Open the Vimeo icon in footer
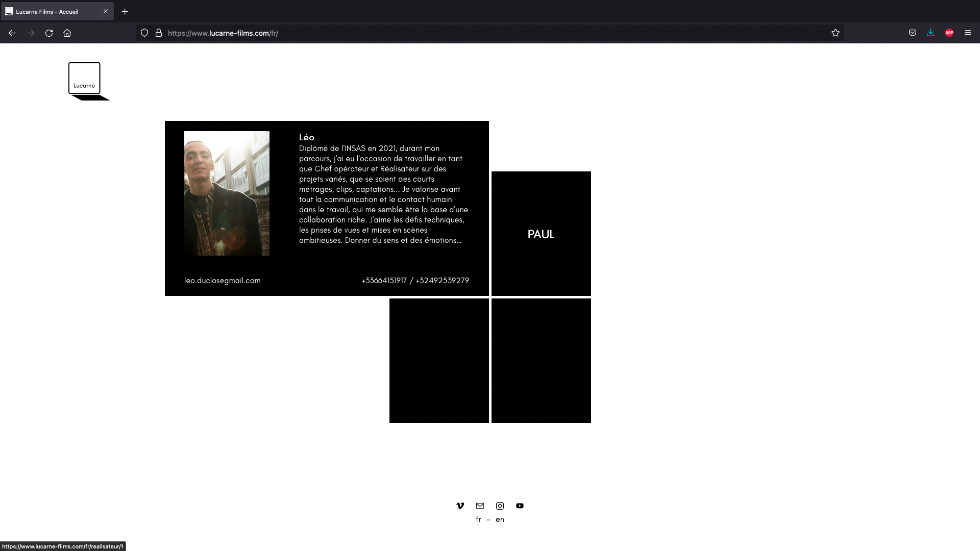This screenshot has height=551, width=980. (x=460, y=506)
